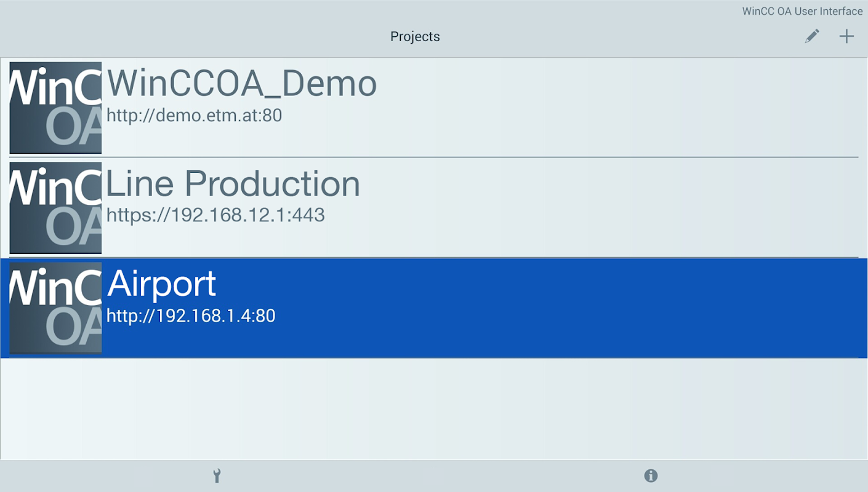Click the http://demo.etm.at:80 address
This screenshot has height=492, width=868.
[194, 115]
